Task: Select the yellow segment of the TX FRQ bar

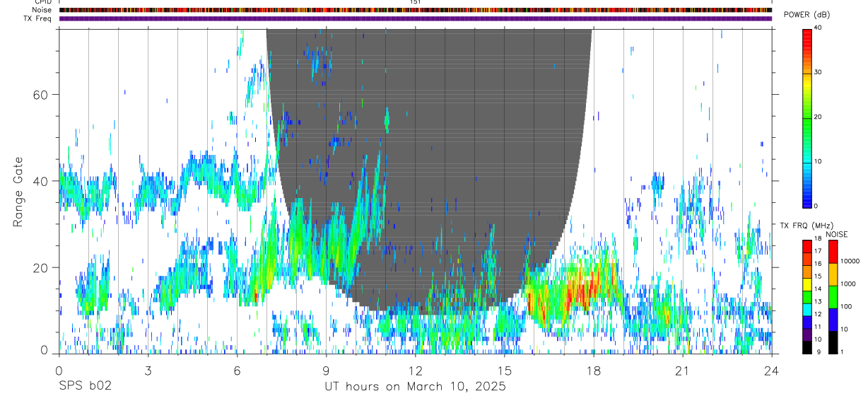Action: point(807,284)
